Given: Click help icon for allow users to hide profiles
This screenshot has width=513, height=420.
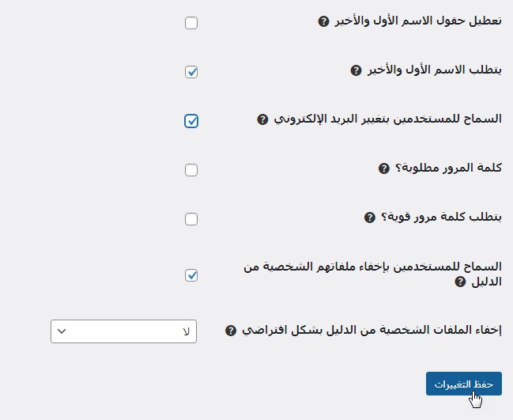Looking at the screenshot, I should click(460, 282).
